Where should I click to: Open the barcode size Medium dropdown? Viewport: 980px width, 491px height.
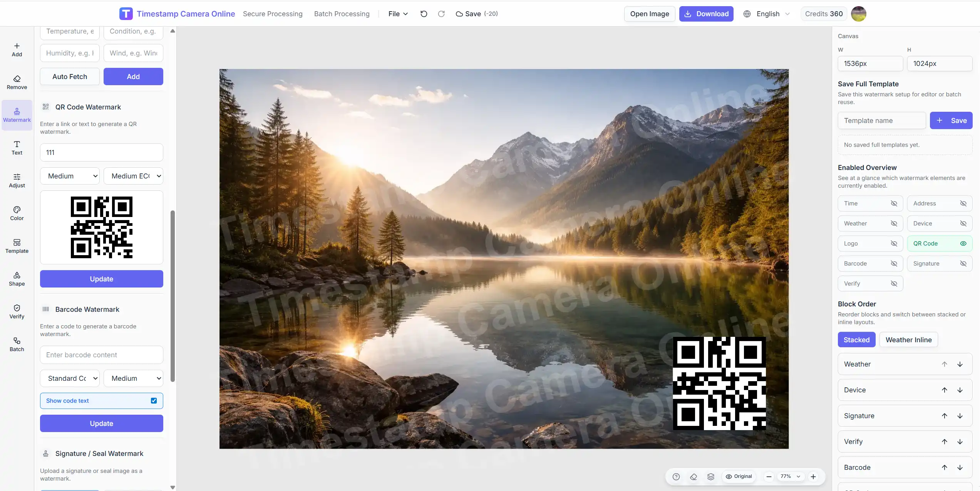point(133,378)
